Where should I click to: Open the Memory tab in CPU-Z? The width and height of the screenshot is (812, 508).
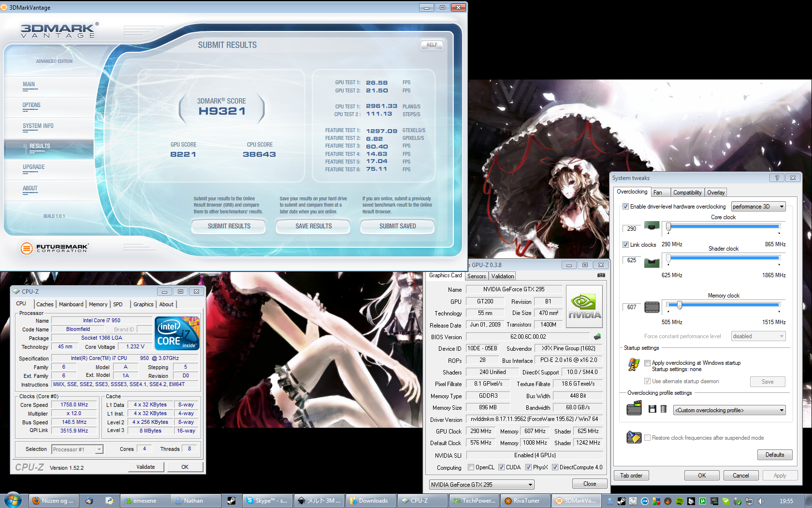tap(98, 304)
